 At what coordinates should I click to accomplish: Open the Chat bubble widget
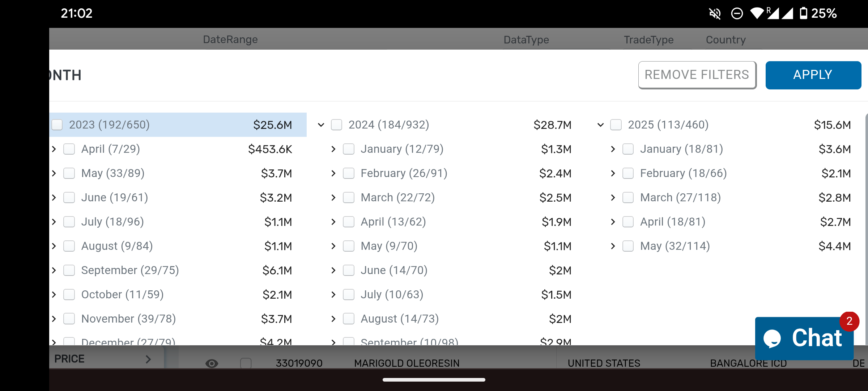pyautogui.click(x=804, y=338)
